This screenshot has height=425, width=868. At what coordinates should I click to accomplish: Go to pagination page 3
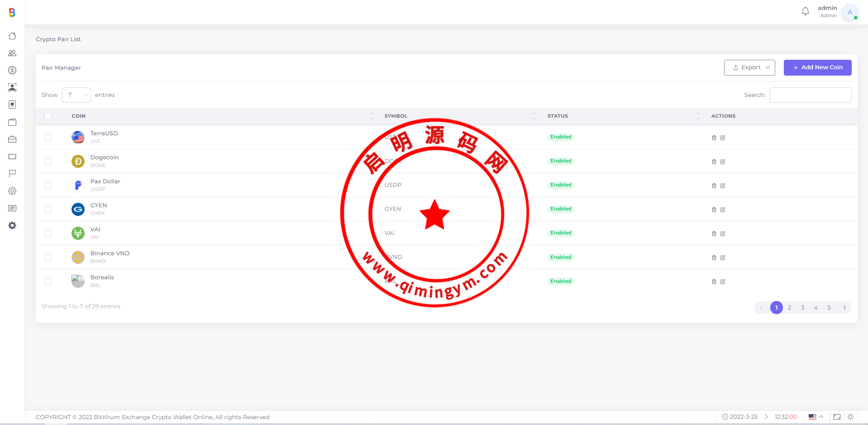(802, 308)
